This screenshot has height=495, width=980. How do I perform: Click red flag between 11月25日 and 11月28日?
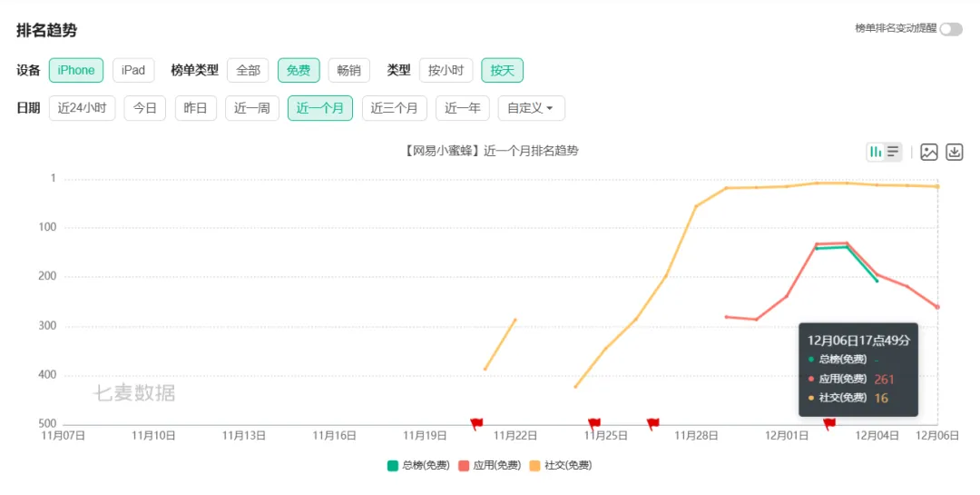coord(653,423)
